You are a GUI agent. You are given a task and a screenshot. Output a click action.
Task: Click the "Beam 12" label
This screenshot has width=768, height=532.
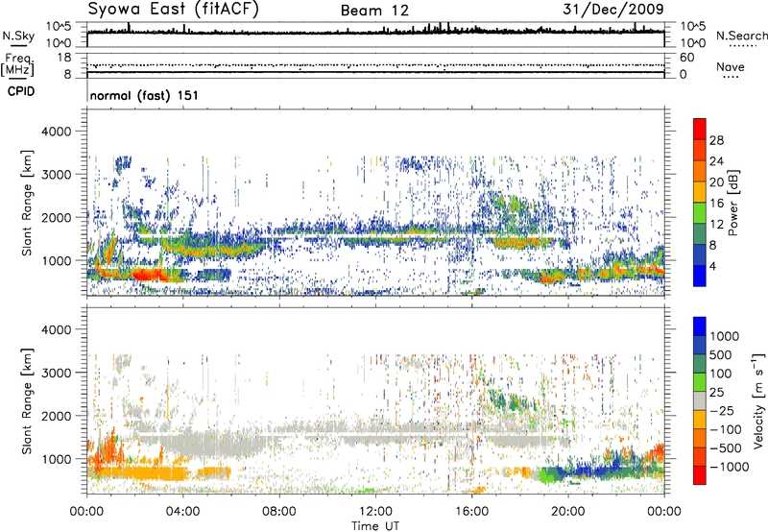[x=374, y=11]
